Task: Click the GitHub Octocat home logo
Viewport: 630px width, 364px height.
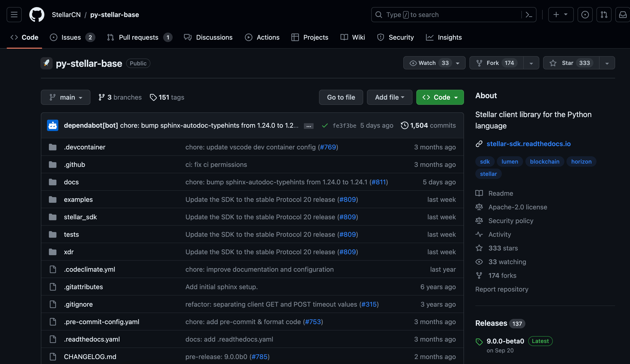Action: point(37,14)
